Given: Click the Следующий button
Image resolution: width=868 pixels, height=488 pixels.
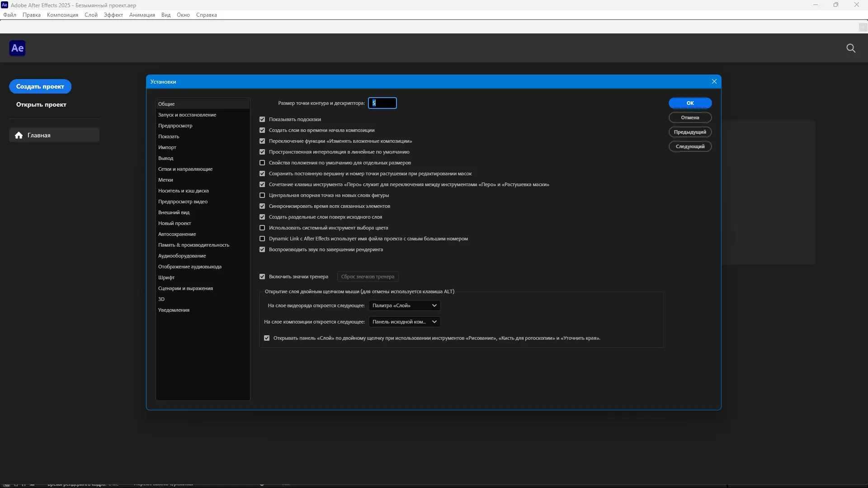Looking at the screenshot, I should point(689,146).
